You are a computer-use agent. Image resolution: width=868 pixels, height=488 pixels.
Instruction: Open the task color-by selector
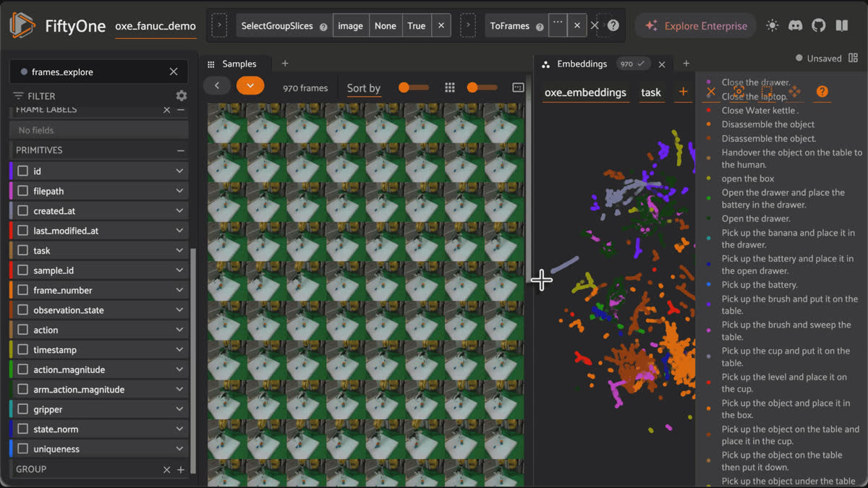pyautogui.click(x=651, y=93)
